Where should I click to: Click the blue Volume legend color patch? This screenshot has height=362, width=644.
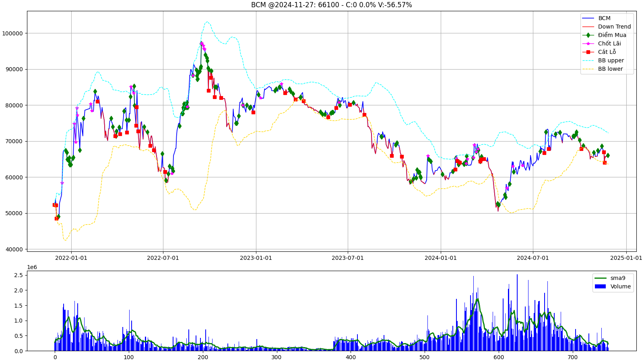tap(600, 286)
